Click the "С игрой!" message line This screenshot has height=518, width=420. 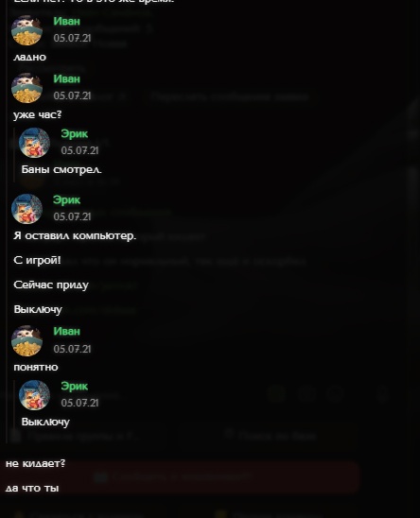tap(38, 260)
